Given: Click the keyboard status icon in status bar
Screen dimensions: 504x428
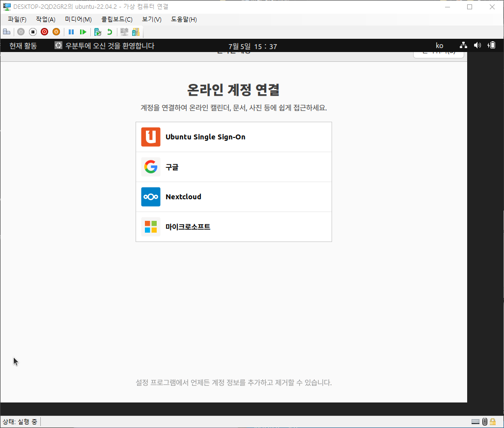Looking at the screenshot, I should [476, 422].
